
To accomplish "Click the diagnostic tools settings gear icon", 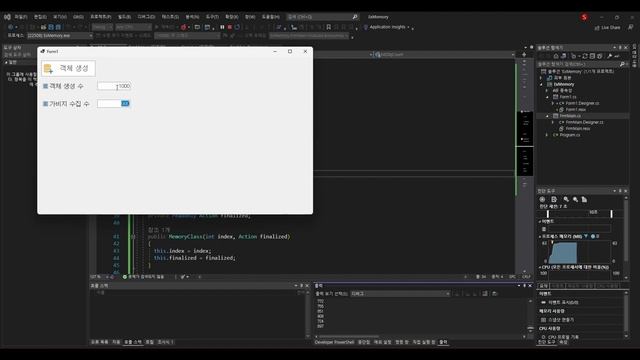I will tap(542, 200).
